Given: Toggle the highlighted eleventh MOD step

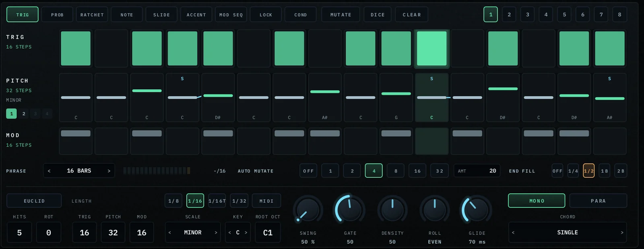Looking at the screenshot, I should point(431,141).
